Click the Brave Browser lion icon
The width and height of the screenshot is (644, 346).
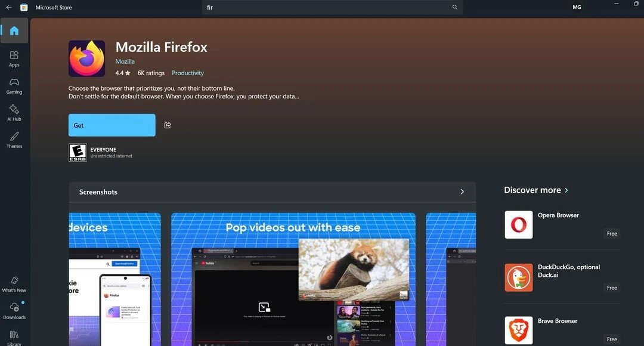pyautogui.click(x=519, y=330)
